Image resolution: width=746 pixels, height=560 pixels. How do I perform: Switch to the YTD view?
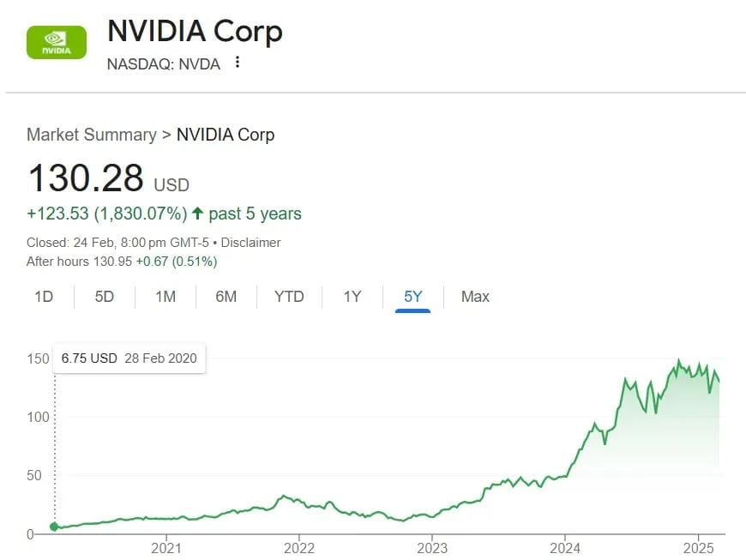(x=289, y=297)
